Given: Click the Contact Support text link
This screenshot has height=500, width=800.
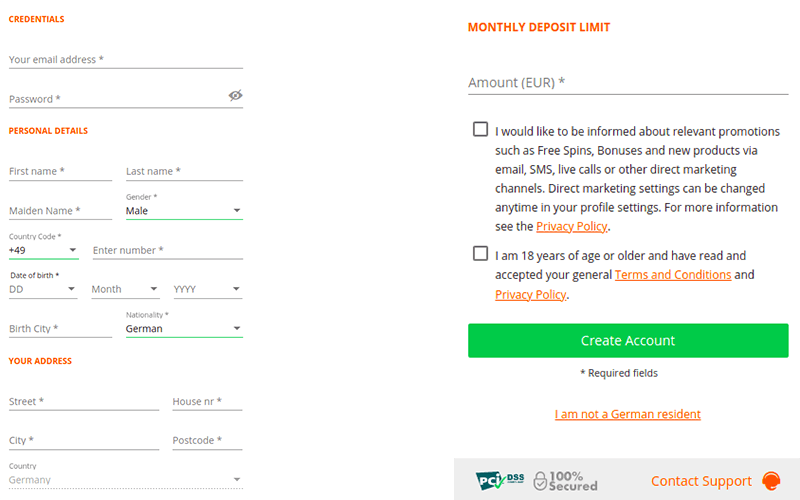Looking at the screenshot, I should [701, 481].
